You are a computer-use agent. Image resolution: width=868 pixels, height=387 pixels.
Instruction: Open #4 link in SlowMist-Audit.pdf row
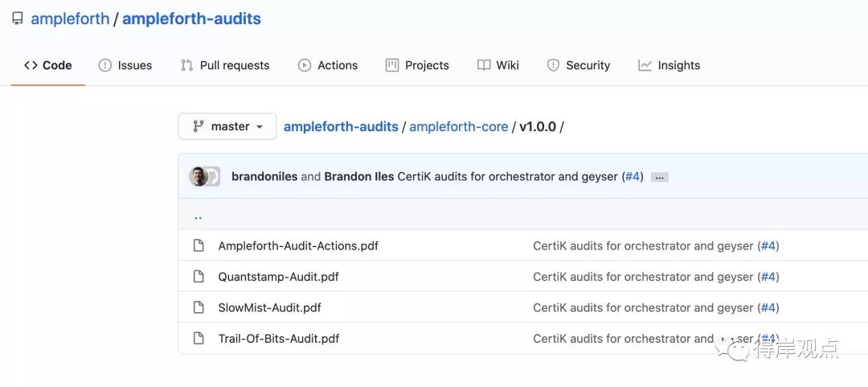point(768,307)
